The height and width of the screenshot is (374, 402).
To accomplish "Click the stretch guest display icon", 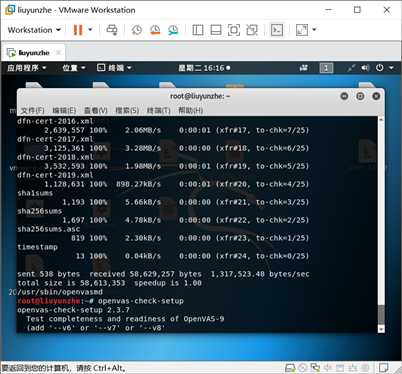I will [x=302, y=30].
